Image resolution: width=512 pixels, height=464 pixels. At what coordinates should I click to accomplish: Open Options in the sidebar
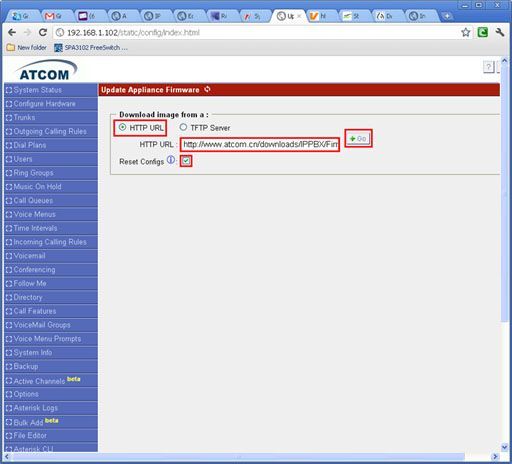51,394
